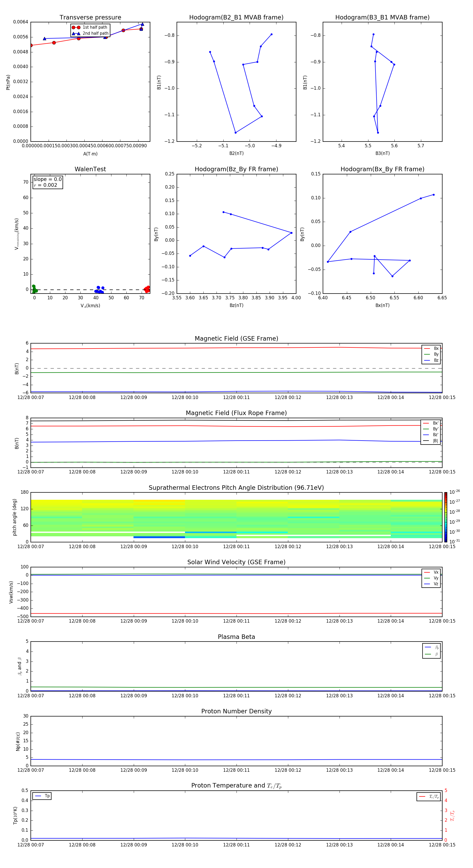Click the 'Magnetic Field (Flux Rope Frame)' title
The image size is (473, 868).
236,413
